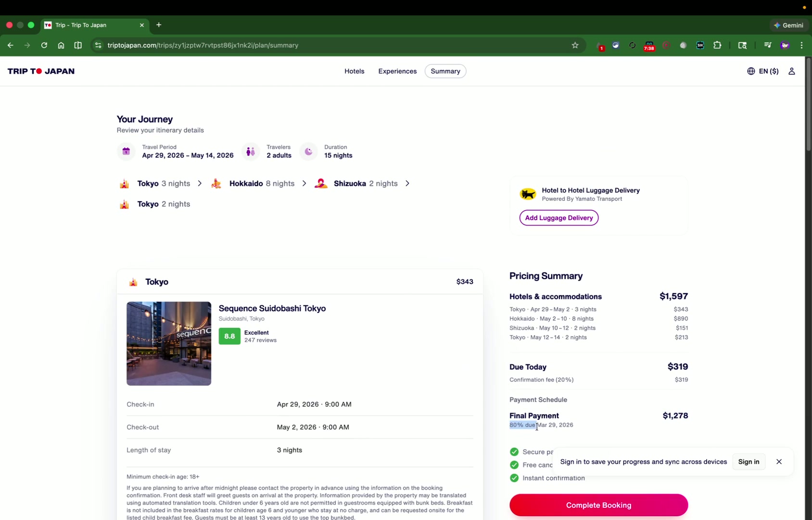Click the Secure payment check indicator
Screen dimensions: 812x520
click(514, 452)
